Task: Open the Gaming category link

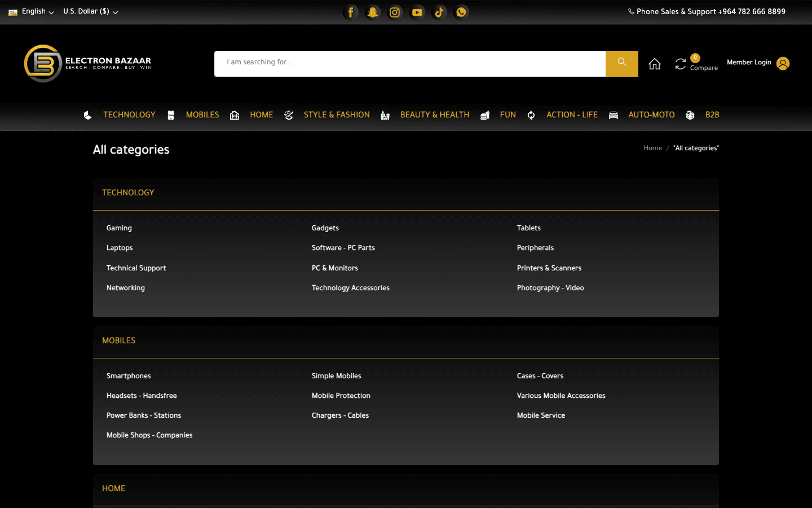Action: point(119,228)
